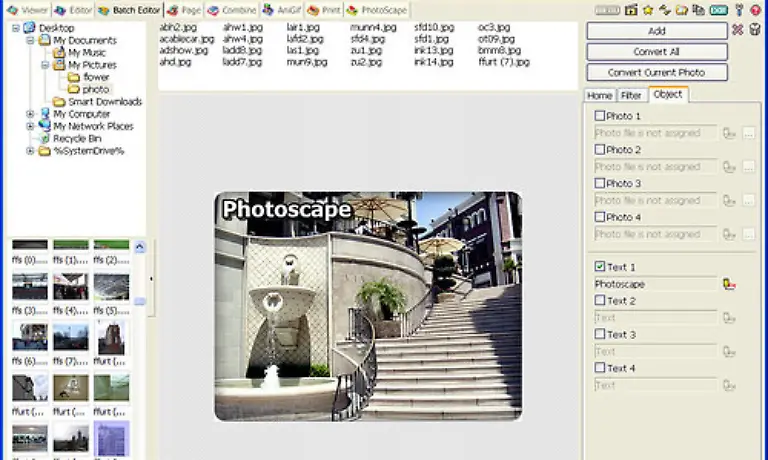The height and width of the screenshot is (460, 768).
Task: Open the AniGif tab
Action: click(282, 10)
